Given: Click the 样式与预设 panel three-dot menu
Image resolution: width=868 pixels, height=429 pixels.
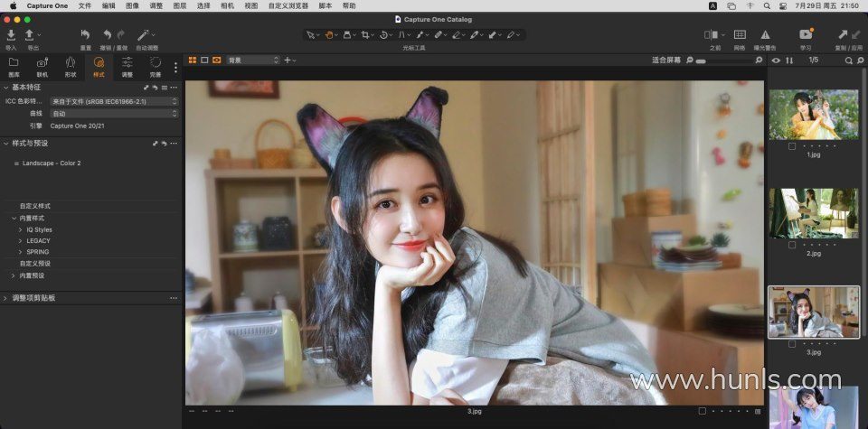Looking at the screenshot, I should pyautogui.click(x=174, y=144).
